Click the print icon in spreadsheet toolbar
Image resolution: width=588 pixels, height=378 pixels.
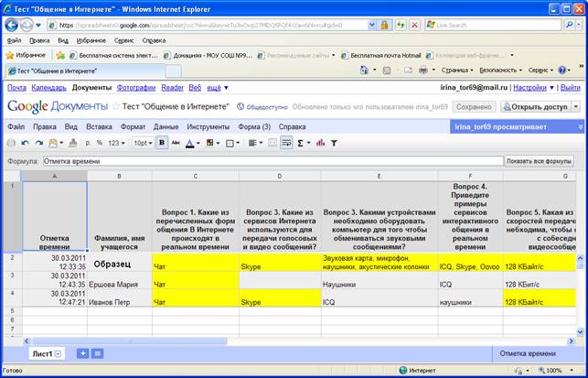pos(12,143)
